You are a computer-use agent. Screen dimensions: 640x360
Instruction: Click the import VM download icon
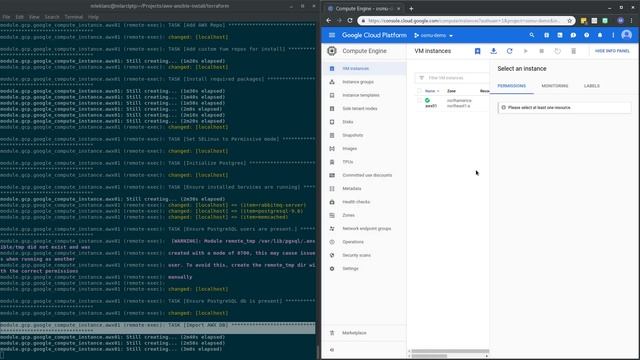click(x=493, y=51)
